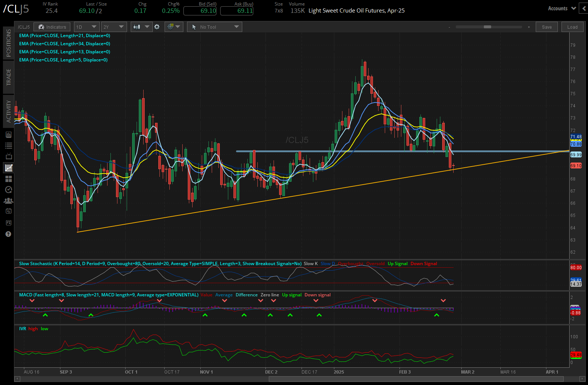Open the crosshair cursor options
This screenshot has height=385, width=588.
point(174,27)
